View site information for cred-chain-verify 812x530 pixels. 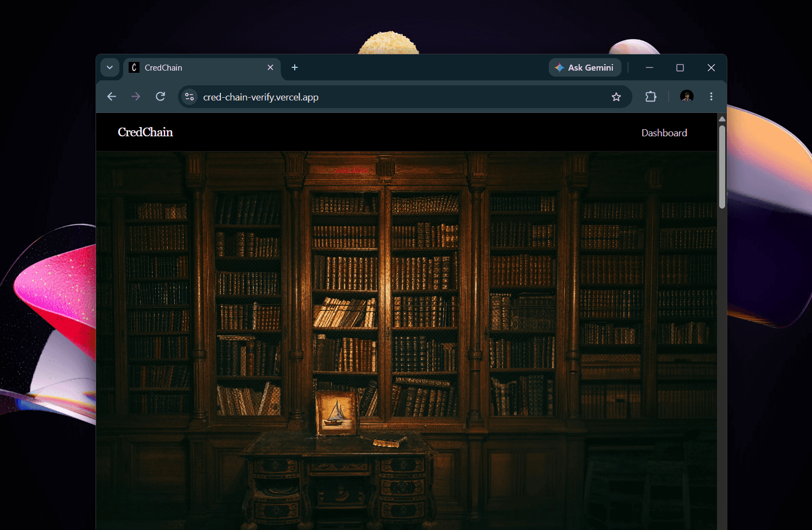[189, 97]
